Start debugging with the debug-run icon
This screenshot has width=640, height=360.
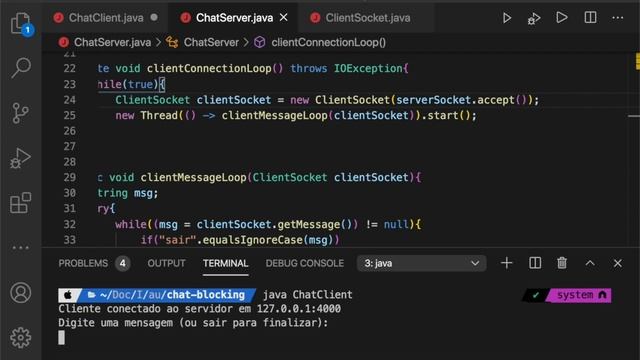click(534, 18)
